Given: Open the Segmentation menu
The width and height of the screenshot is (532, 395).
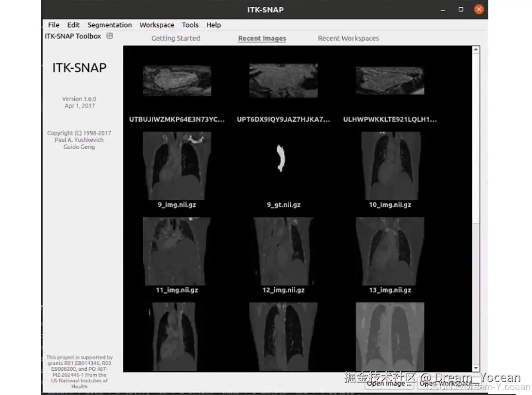Looking at the screenshot, I should [x=110, y=25].
